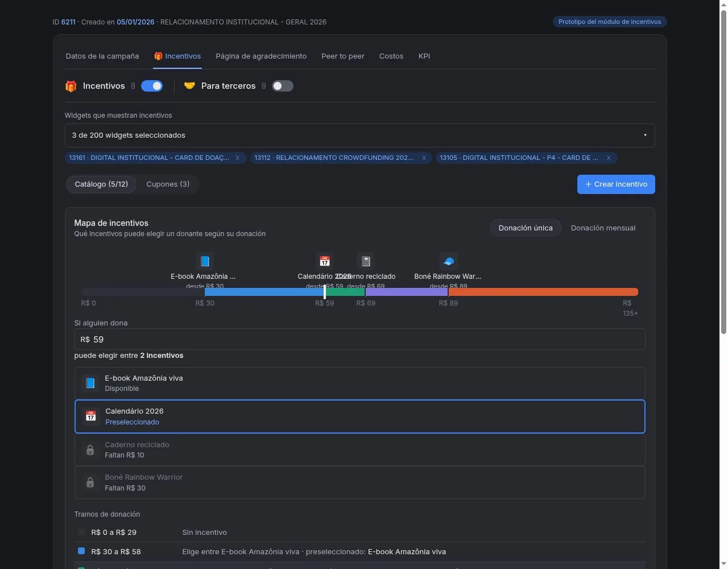Select the Boné Rainbow Warrior cap icon
Screen dimensions: 728x569
(x=449, y=261)
